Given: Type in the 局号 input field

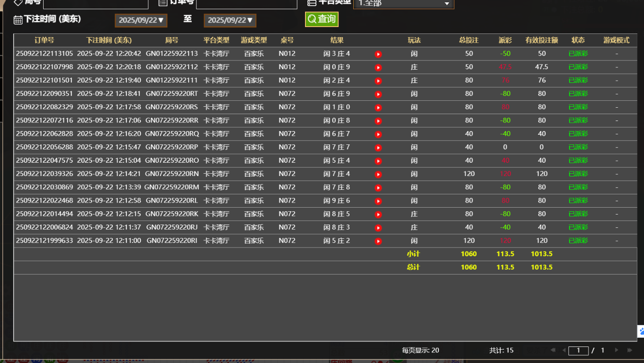Looking at the screenshot, I should coord(95,4).
